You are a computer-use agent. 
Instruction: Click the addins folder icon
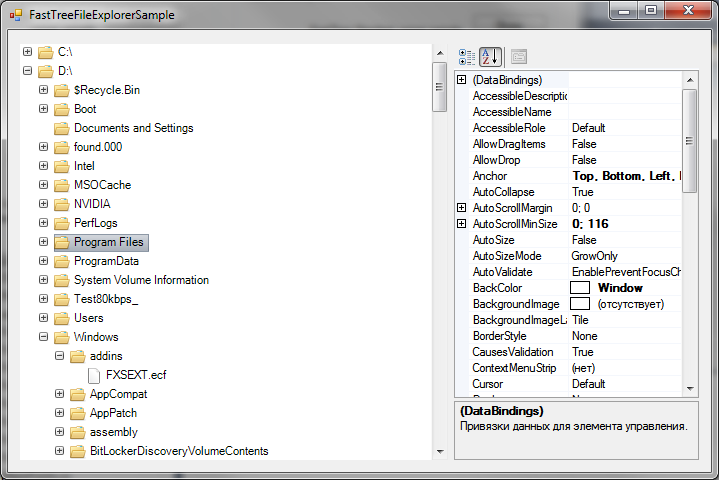tap(77, 356)
